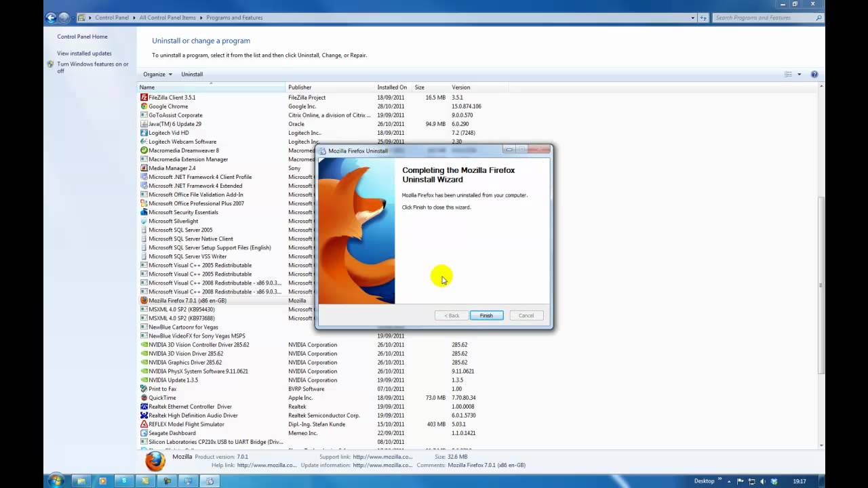Viewport: 868px width, 488px height.
Task: Expand the Control Panel breadcrumb arrow
Action: (134, 18)
